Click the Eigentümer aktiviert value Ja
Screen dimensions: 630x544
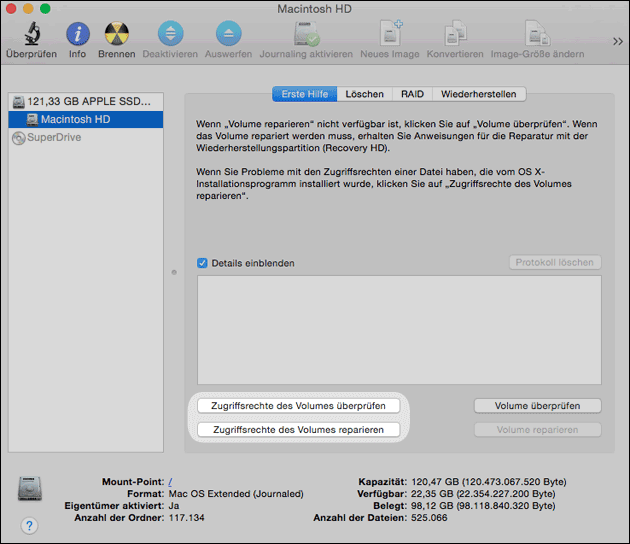[x=174, y=506]
